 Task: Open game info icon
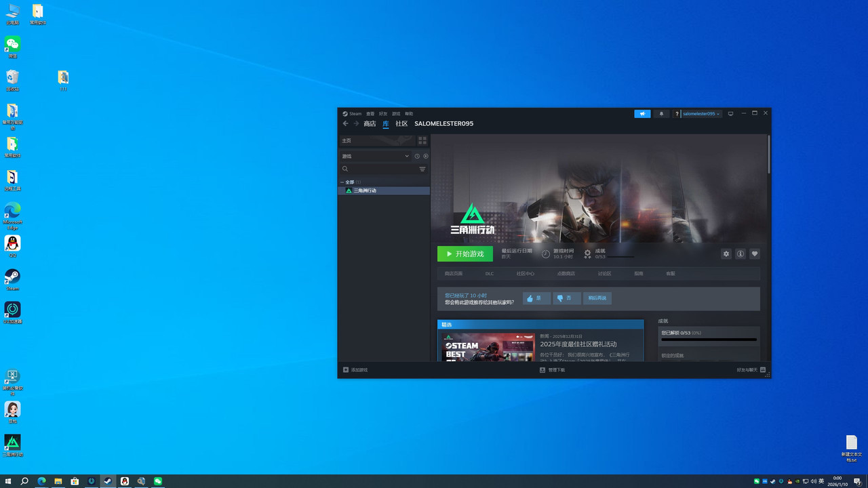coord(741,253)
